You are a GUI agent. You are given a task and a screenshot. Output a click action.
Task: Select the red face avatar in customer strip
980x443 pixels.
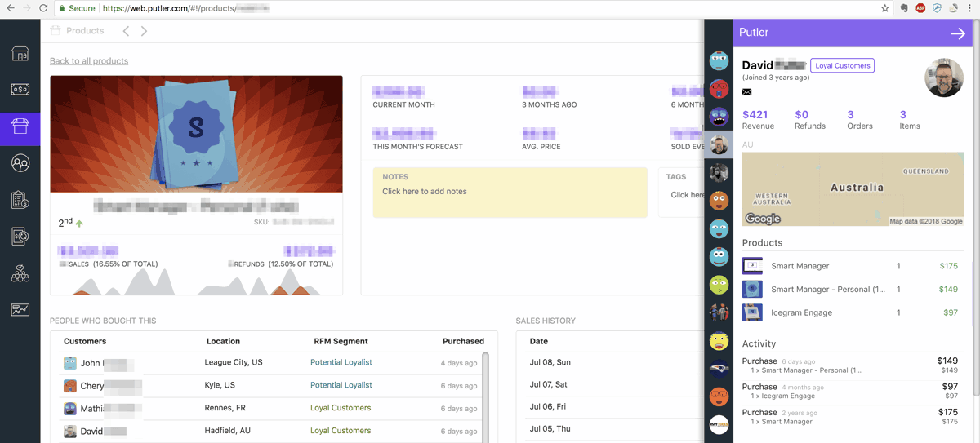[x=719, y=88]
